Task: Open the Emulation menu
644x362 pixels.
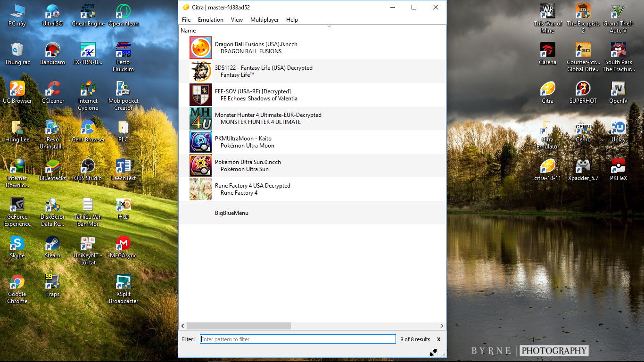Action: coord(211,20)
